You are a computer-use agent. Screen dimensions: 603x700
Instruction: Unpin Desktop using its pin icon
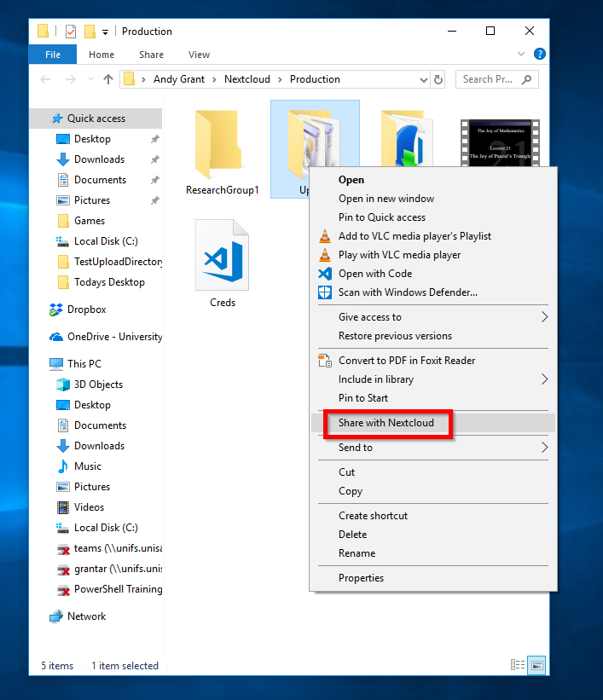coord(154,139)
